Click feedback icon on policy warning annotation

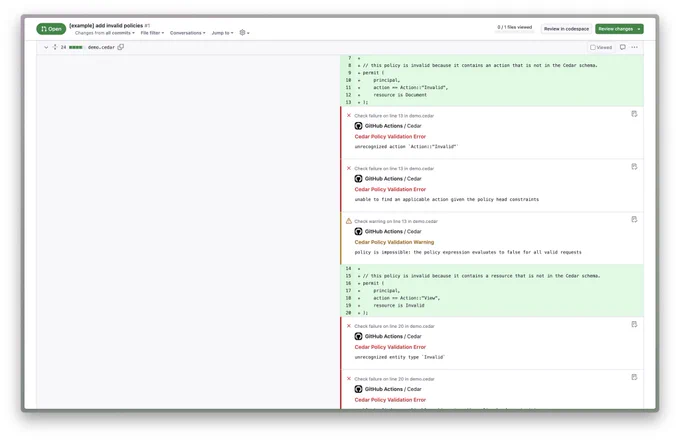click(x=634, y=220)
